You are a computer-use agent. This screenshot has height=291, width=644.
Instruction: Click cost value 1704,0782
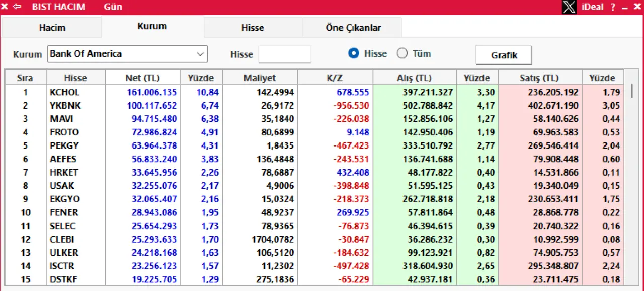273,239
